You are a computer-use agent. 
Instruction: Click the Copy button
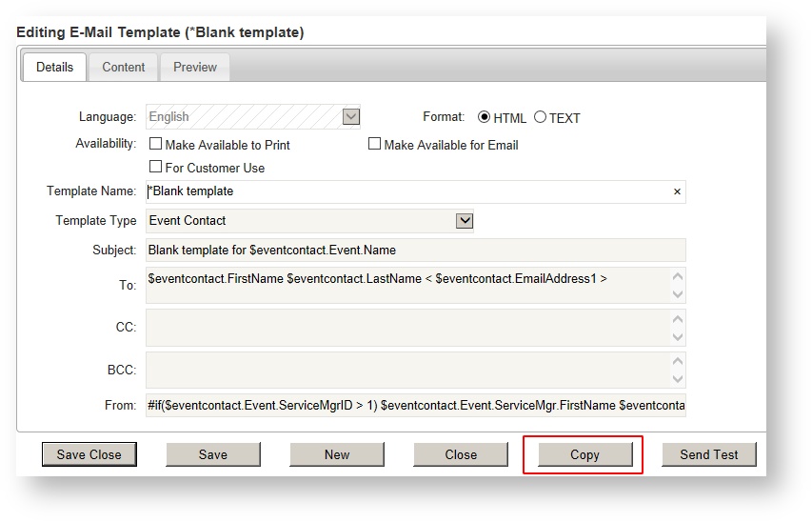tap(584, 454)
